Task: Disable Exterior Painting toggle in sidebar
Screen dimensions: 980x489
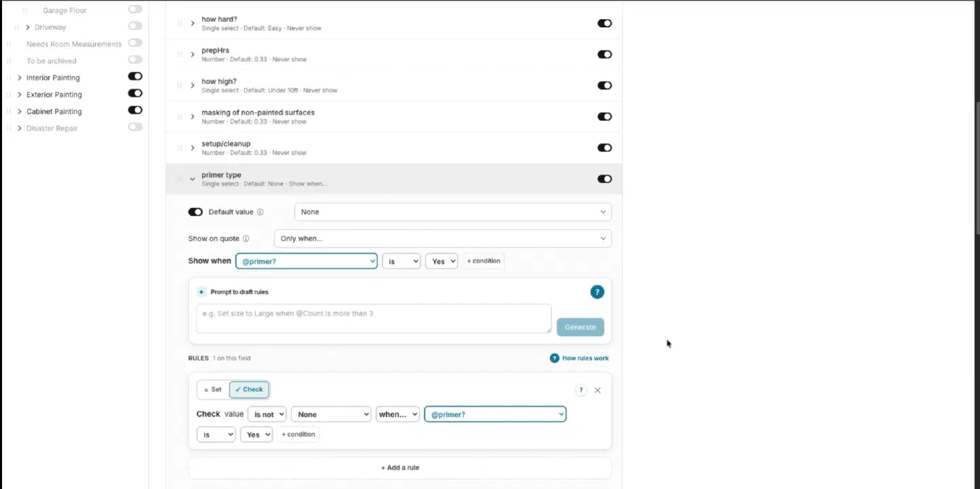Action: click(135, 93)
